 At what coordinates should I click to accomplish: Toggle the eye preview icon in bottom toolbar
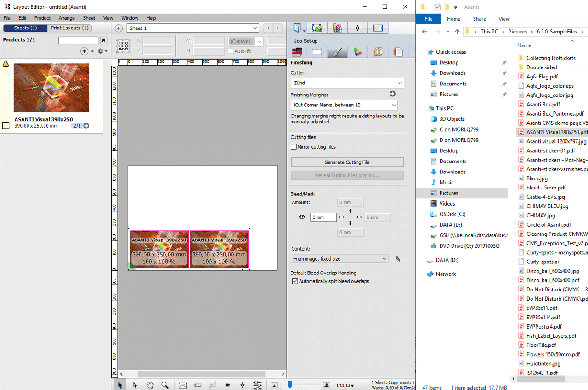(x=227, y=385)
